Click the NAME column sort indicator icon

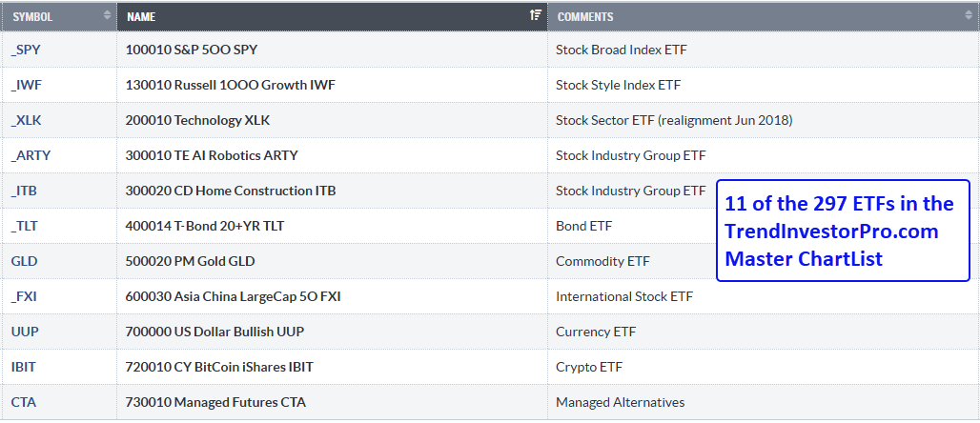point(535,15)
